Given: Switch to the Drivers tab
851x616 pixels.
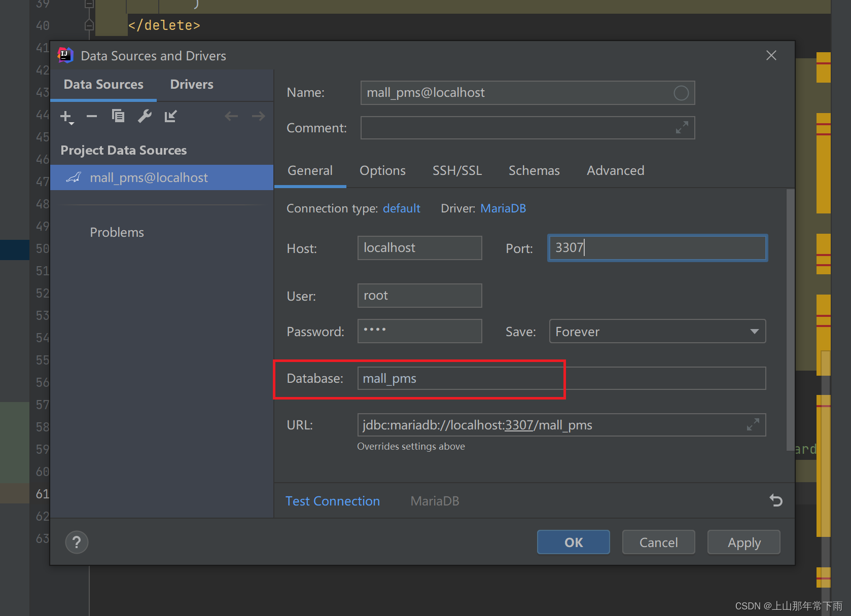Looking at the screenshot, I should click(x=192, y=84).
